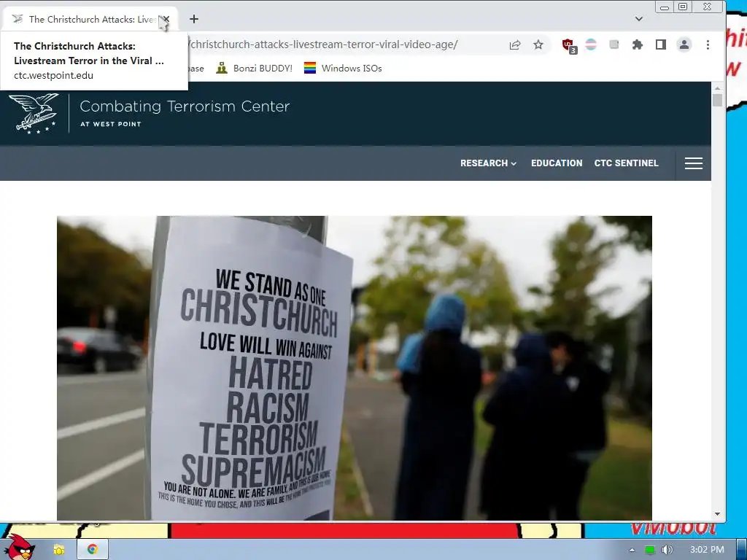Image resolution: width=747 pixels, height=560 pixels.
Task: Click the green network tray icon
Action: (650, 550)
